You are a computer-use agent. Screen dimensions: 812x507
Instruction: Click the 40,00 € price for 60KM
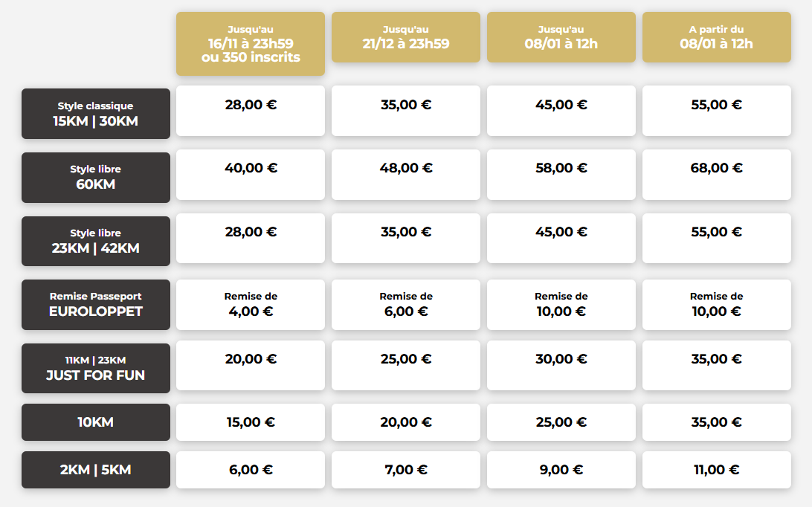251,175
